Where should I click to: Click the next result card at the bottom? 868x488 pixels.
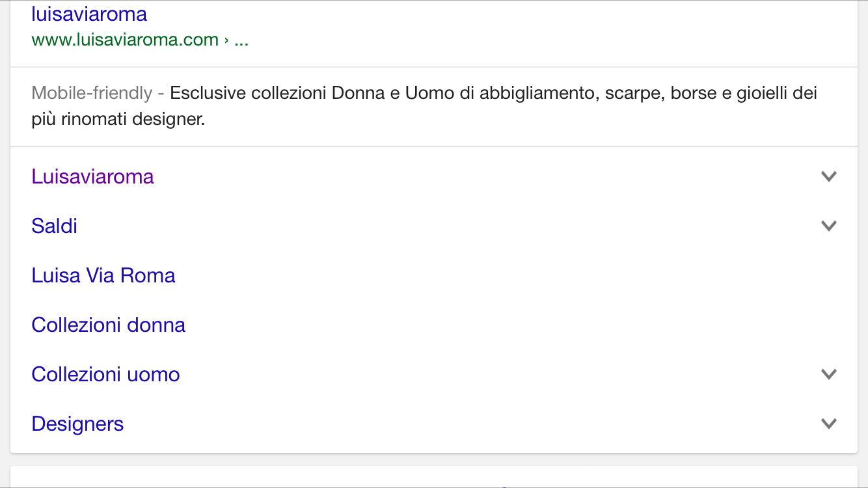(433, 478)
